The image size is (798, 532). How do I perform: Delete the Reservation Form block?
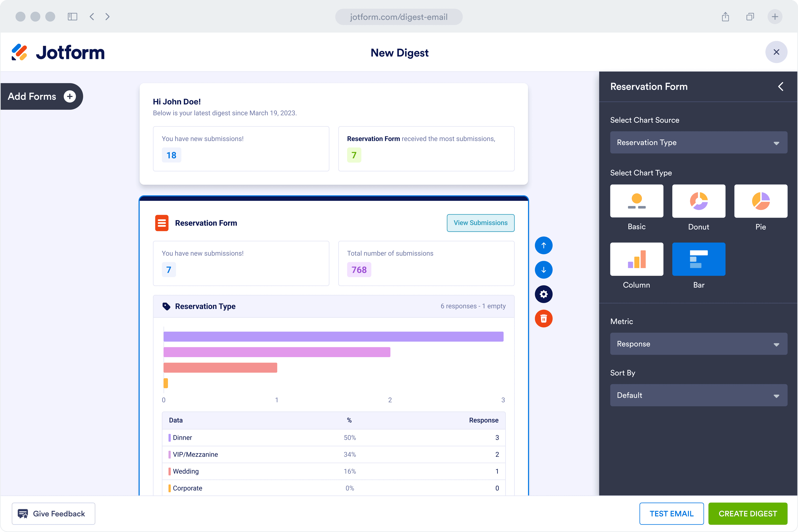(543, 319)
